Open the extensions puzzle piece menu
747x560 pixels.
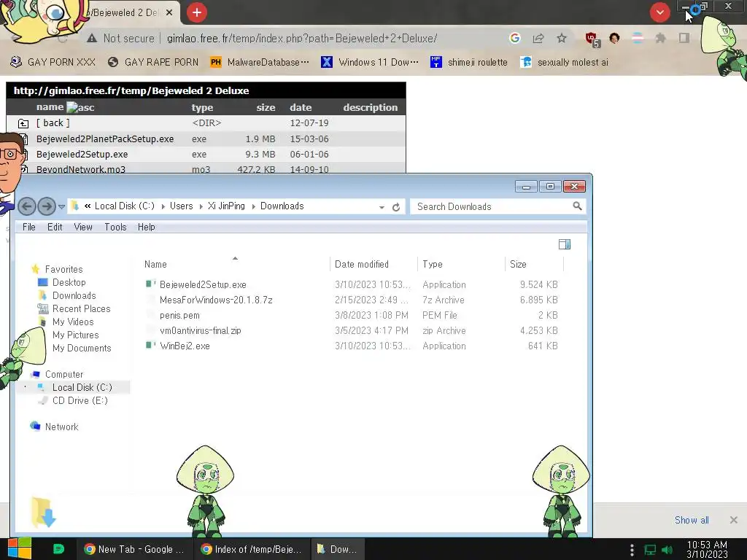[x=660, y=38]
